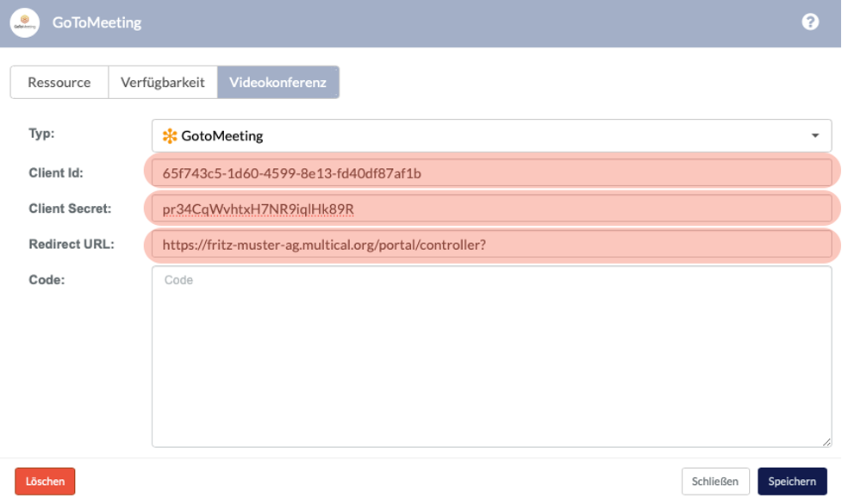Click the 'Typ:' label
The height and width of the screenshot is (504, 842).
(x=41, y=134)
